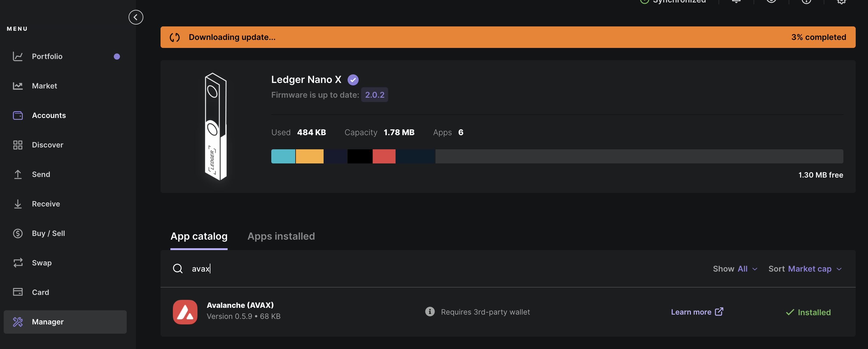Click the Downloading update banner
868x349 pixels.
coord(508,37)
